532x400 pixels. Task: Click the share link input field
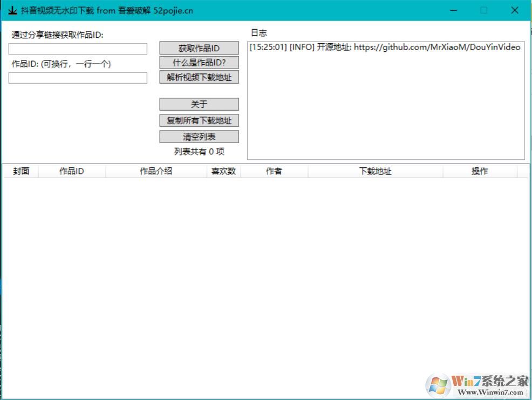click(x=77, y=49)
